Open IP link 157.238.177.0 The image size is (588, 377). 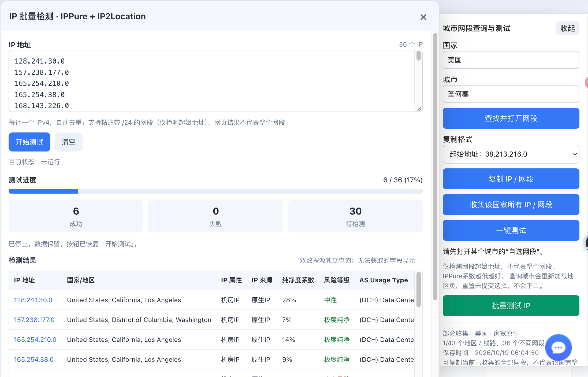point(34,320)
